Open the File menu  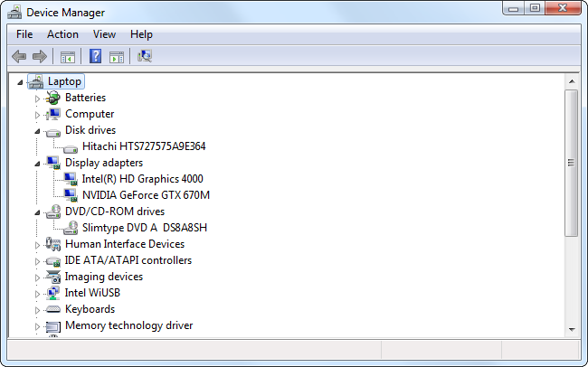24,34
